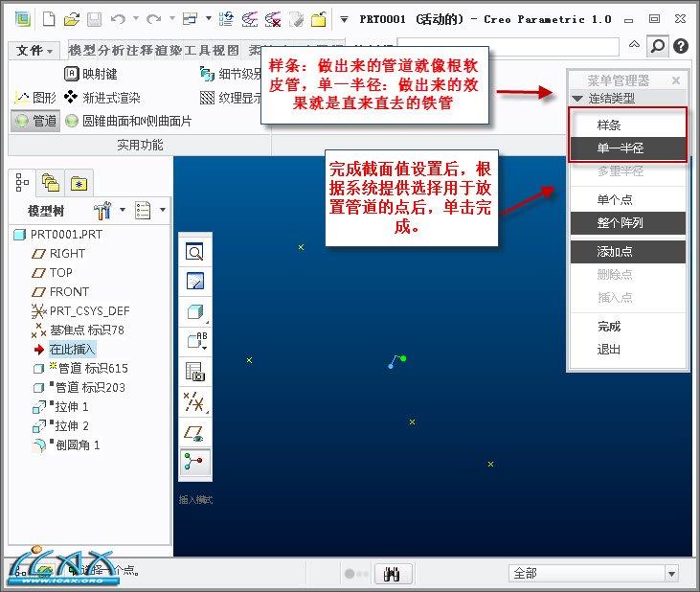Open a file with the folder icon
700x592 pixels.
tap(72, 19)
